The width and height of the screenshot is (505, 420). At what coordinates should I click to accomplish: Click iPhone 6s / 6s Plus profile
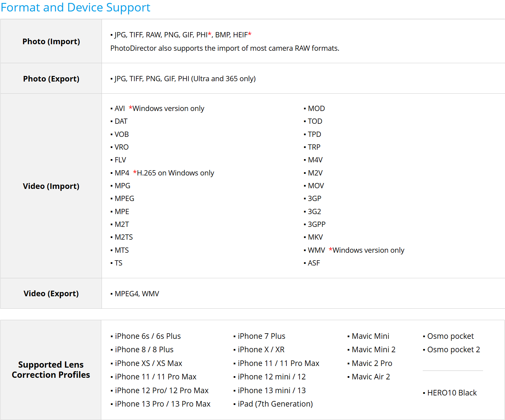click(x=148, y=336)
